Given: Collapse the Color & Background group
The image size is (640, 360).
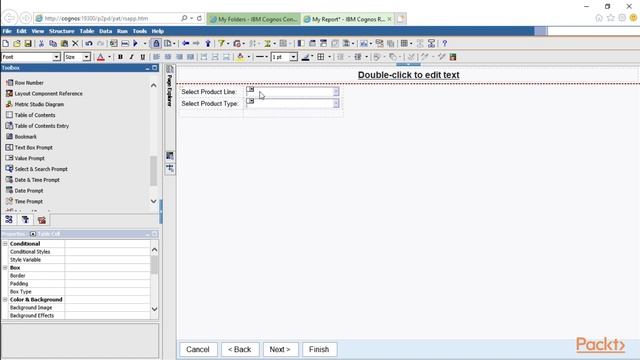Looking at the screenshot, I should coord(5,300).
